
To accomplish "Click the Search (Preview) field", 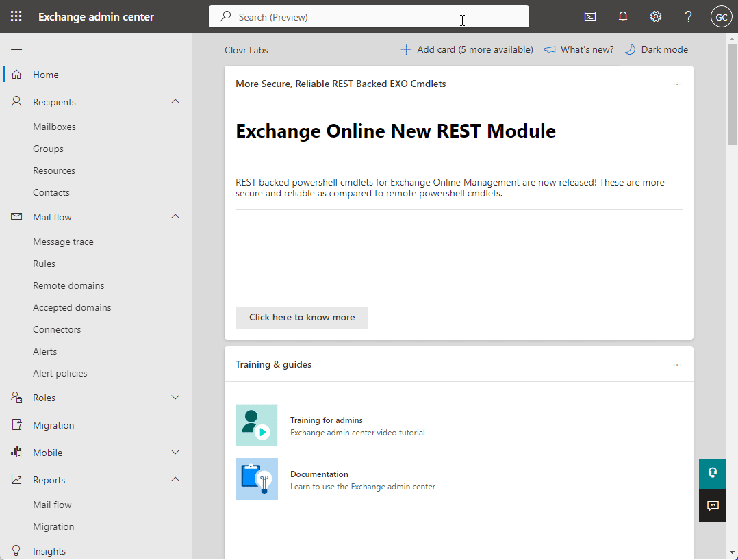I will pos(368,16).
